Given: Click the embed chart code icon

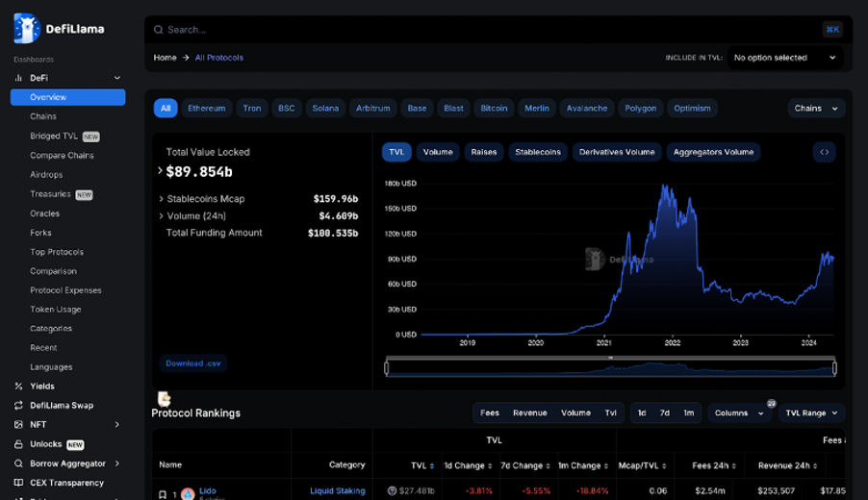Looking at the screenshot, I should point(825,152).
